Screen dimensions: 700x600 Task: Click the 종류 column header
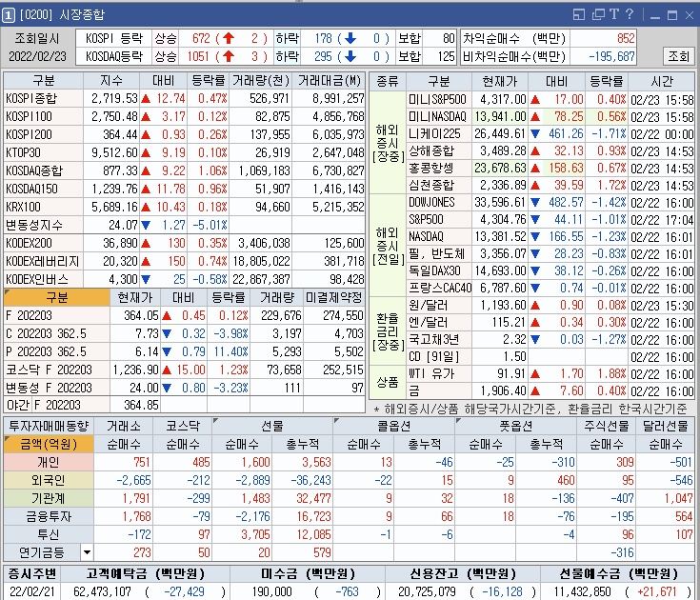388,81
